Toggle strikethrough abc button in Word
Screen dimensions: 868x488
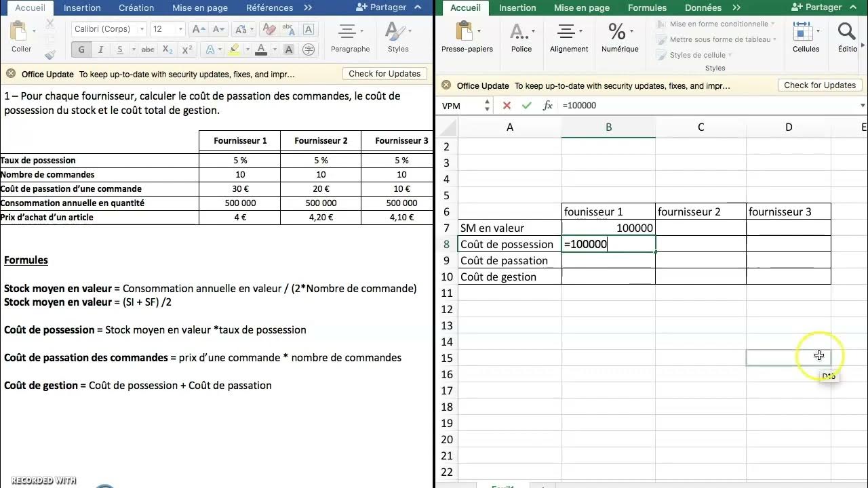(148, 49)
